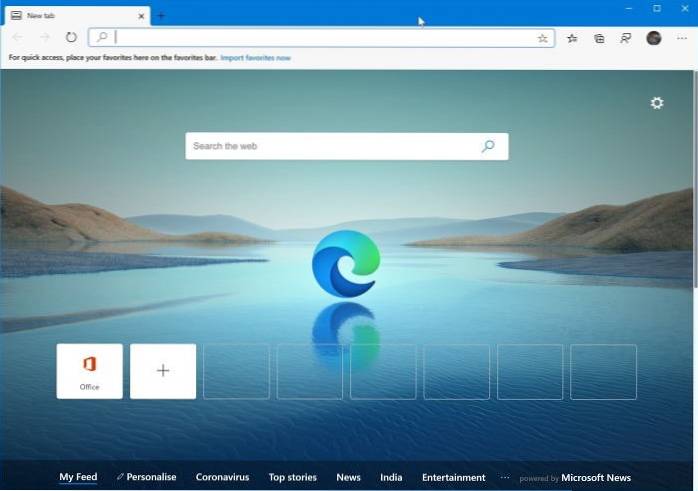Open the Favorites list icon

coord(572,38)
